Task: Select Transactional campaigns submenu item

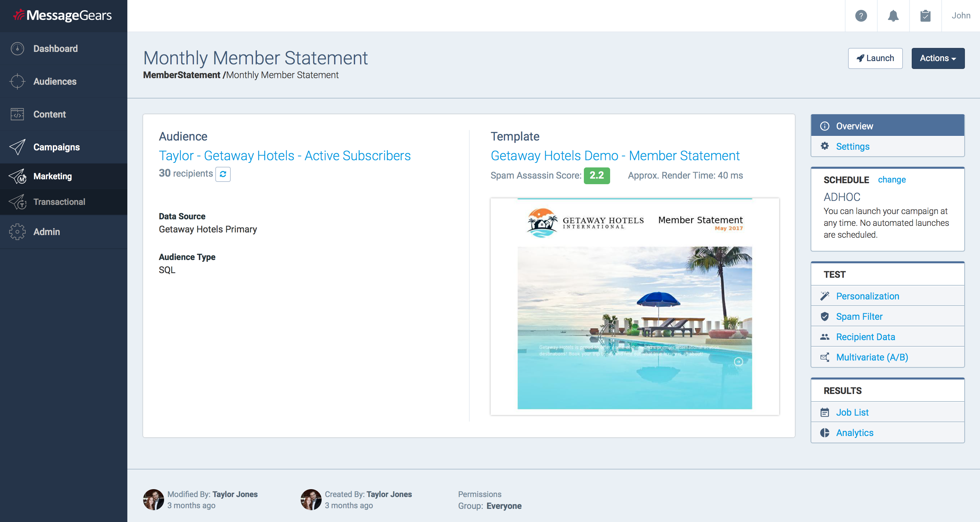Action: pos(59,202)
